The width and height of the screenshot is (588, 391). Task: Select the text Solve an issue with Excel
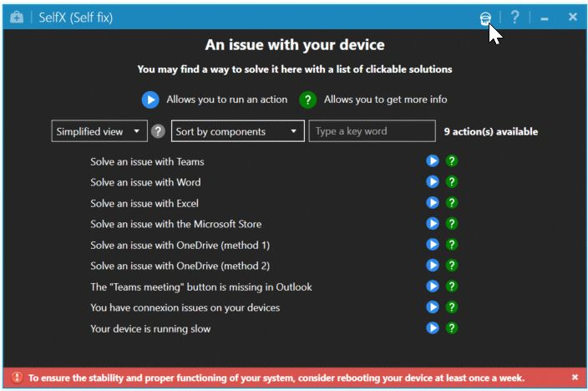[x=144, y=203]
